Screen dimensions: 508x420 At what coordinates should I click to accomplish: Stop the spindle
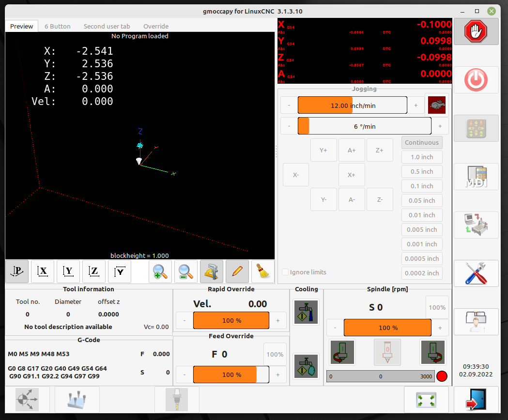click(387, 352)
